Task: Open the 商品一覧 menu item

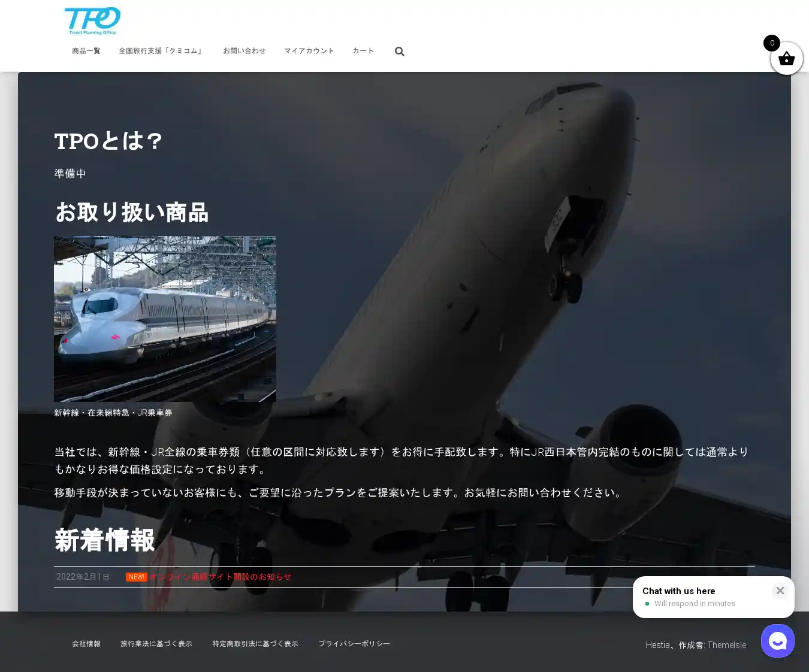Action: (86, 51)
